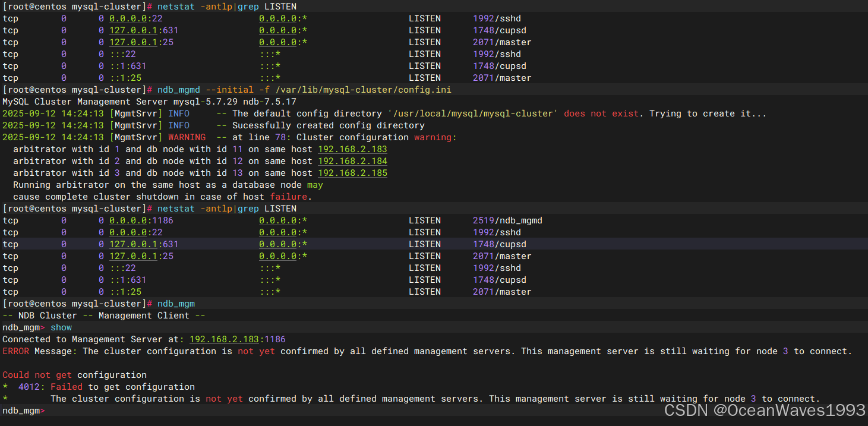
Task: Click 'MySQL Cluster Management Server mysql-5.7.29 ndb-7.5.17' line
Action: [x=149, y=102]
